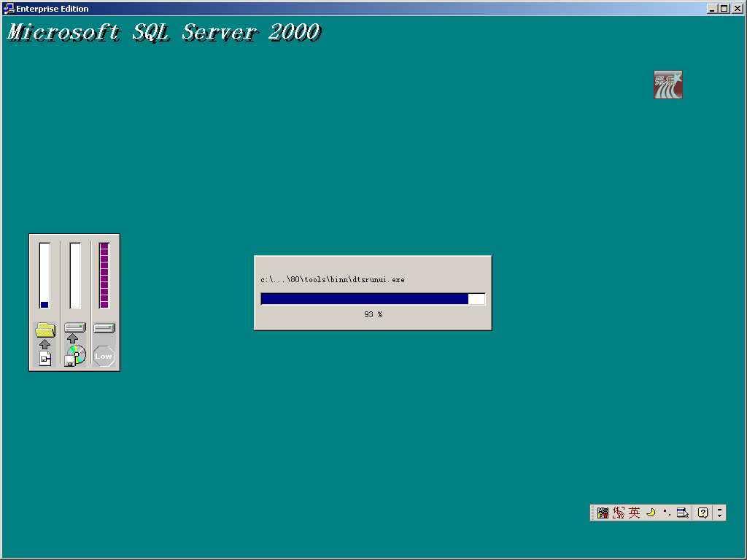The image size is (747, 560).
Task: Open the IME soft keyboard/function menu icon
Action: click(683, 513)
